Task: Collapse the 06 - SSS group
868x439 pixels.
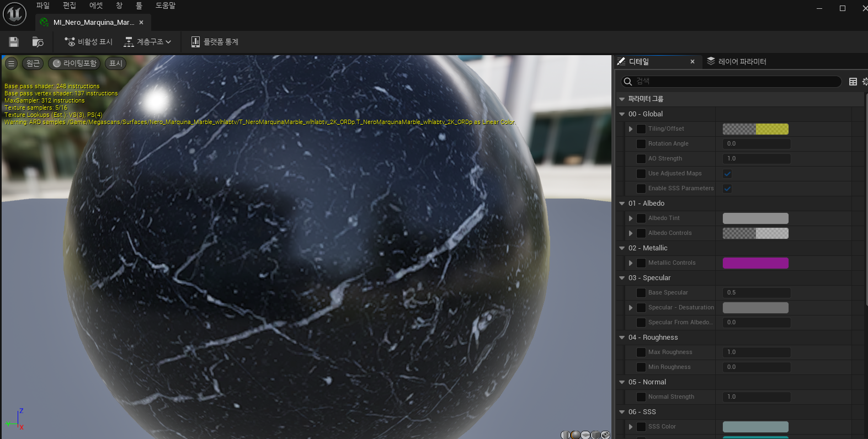Action: 622,412
